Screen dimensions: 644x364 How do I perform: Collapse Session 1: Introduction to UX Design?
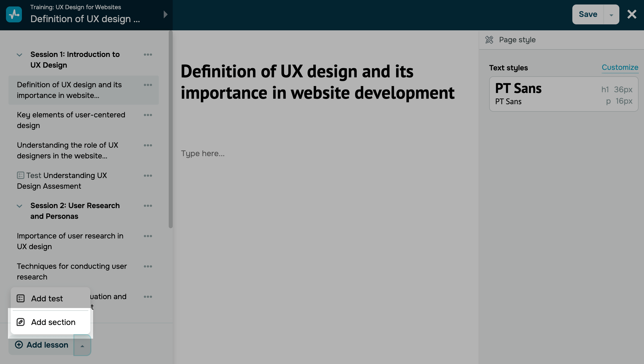(19, 55)
